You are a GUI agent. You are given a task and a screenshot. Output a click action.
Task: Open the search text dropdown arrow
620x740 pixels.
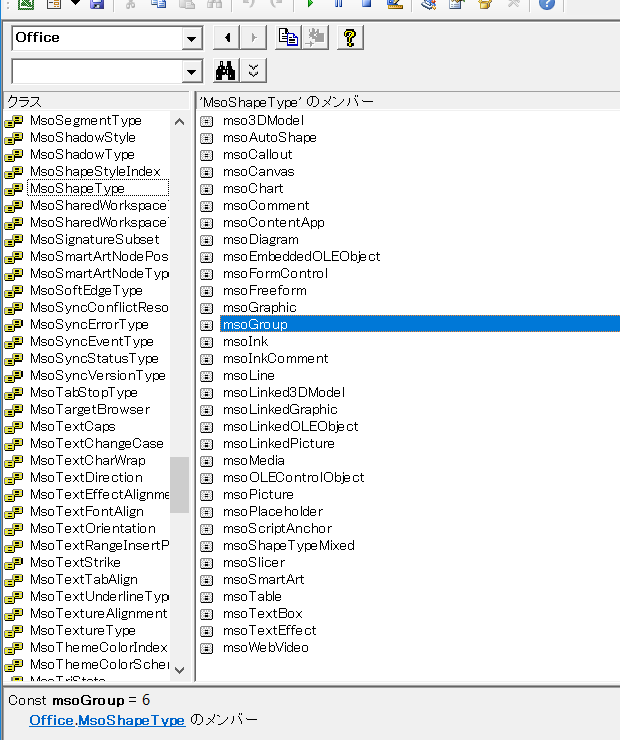tap(192, 71)
